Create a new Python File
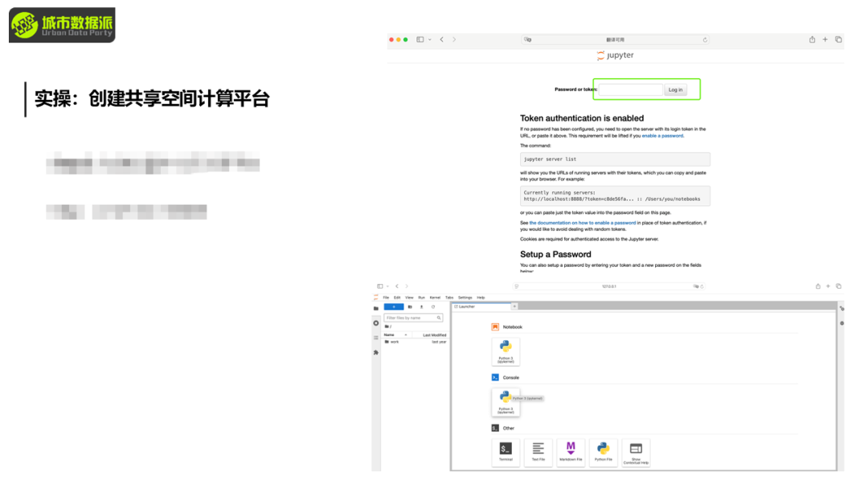 click(x=604, y=452)
